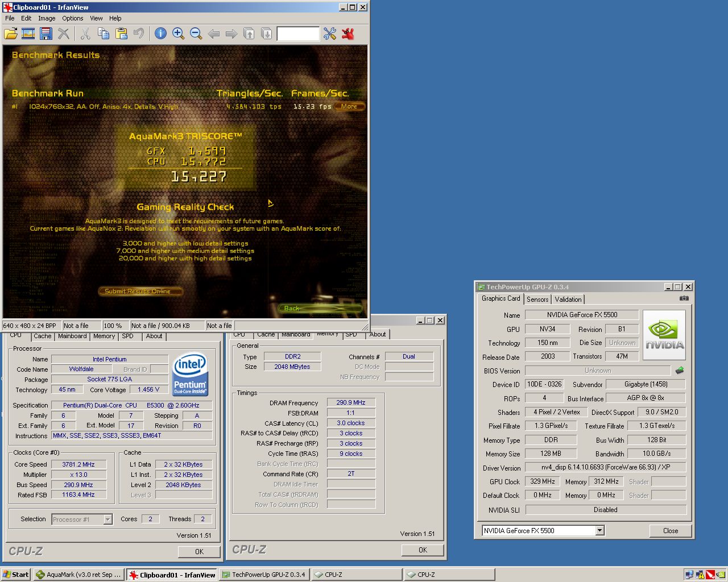The width and height of the screenshot is (728, 582).
Task: Click the red IrfanView About mascot icon
Action: pos(348,34)
